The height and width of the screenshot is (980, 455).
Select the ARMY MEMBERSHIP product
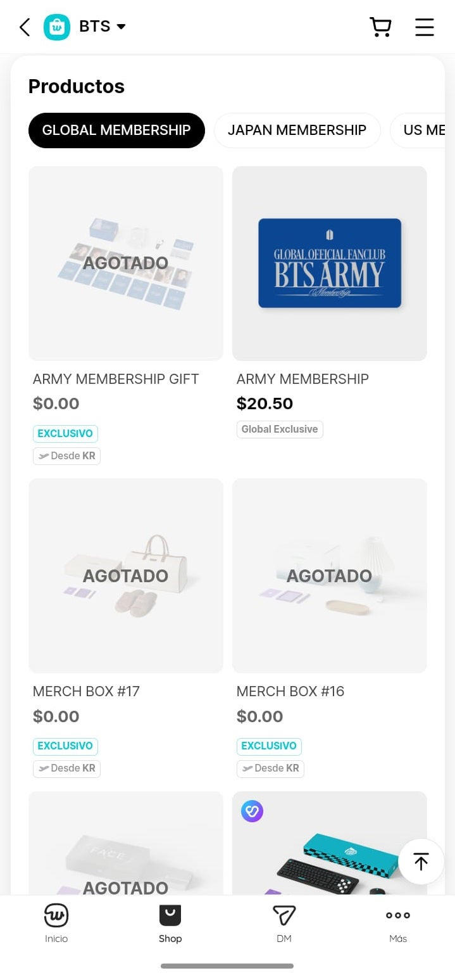click(329, 263)
